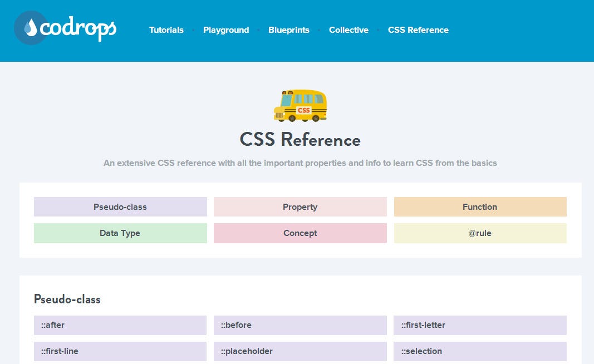Viewport: 594px width, 364px height.
Task: Select the @rule category button
Action: coord(480,233)
